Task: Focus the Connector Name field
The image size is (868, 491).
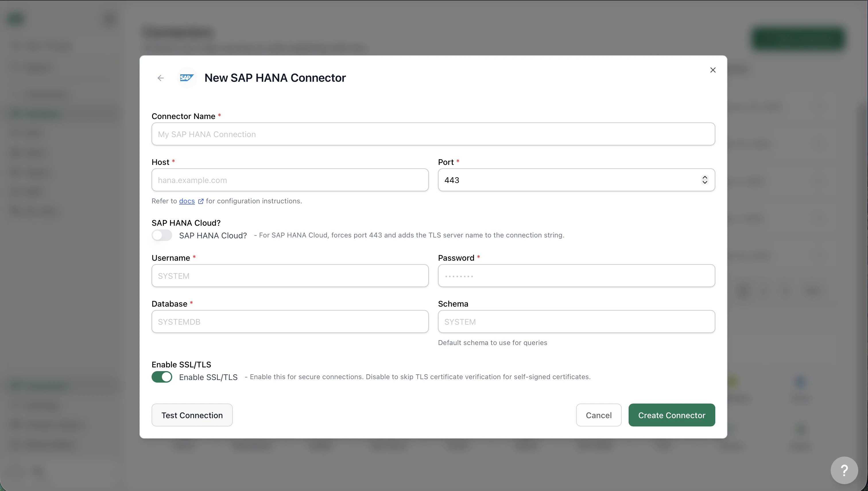Action: point(433,134)
